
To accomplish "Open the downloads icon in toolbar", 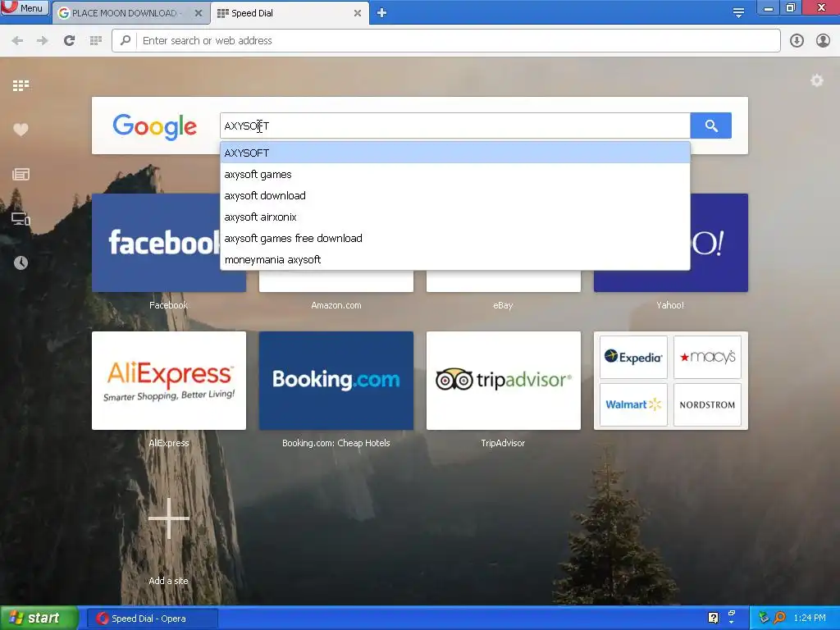I will (797, 41).
